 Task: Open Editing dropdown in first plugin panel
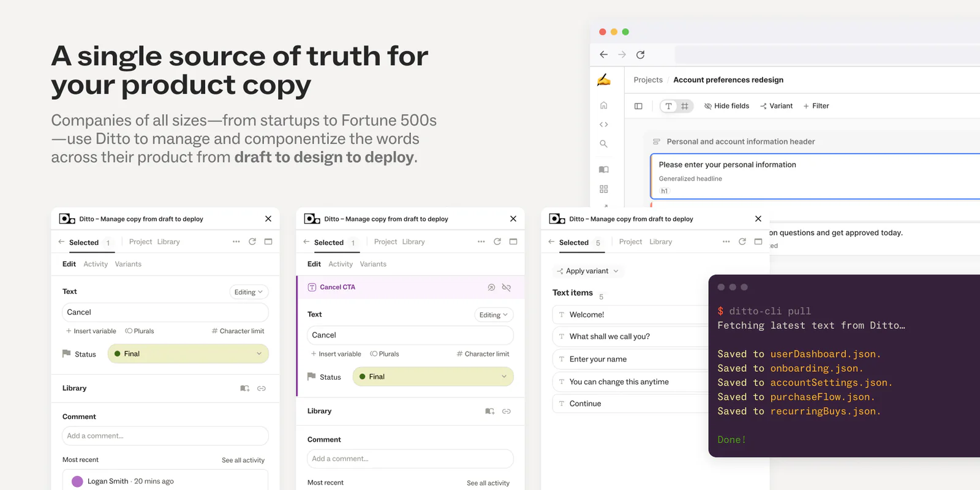pyautogui.click(x=249, y=292)
